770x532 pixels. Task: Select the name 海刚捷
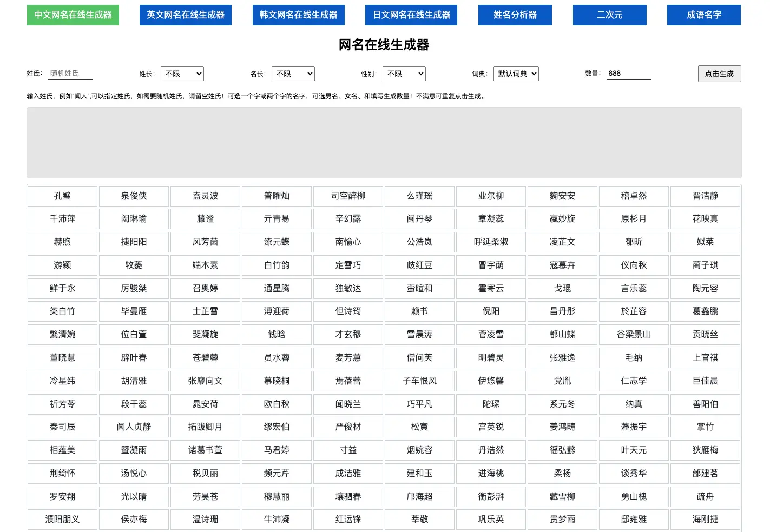coord(706,520)
